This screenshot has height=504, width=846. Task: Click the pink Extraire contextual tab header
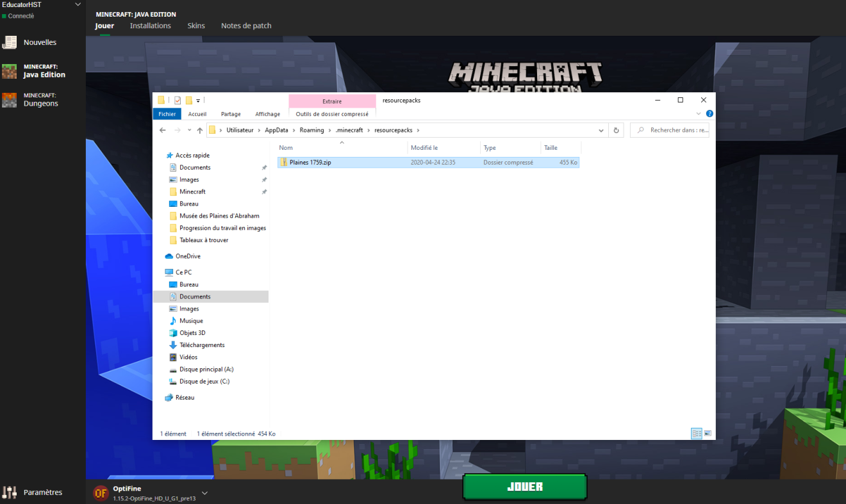[x=332, y=101]
